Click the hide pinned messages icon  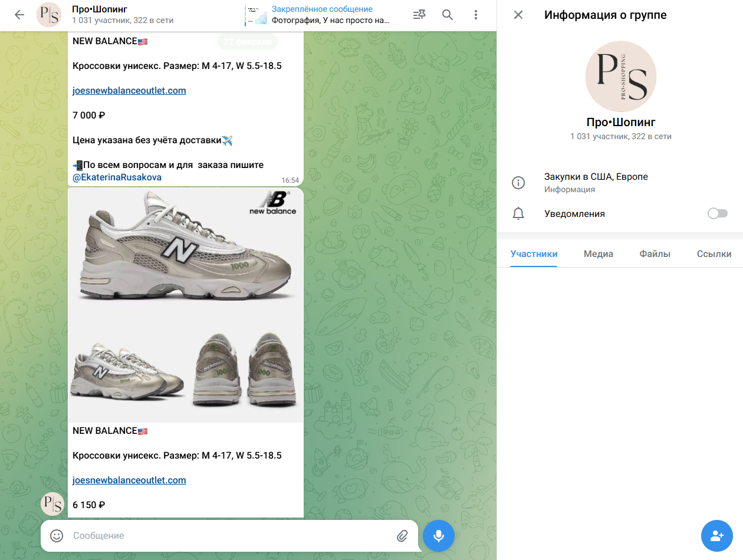pos(419,15)
